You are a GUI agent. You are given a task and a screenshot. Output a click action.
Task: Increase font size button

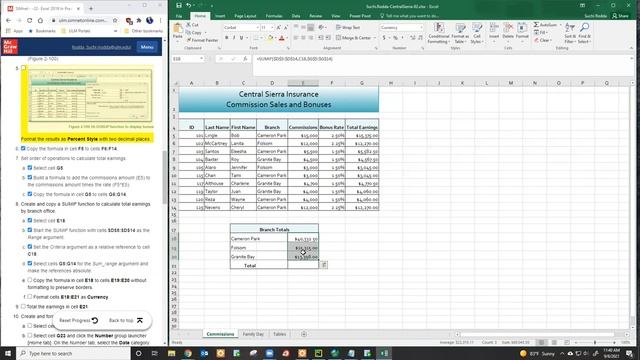[279, 27]
